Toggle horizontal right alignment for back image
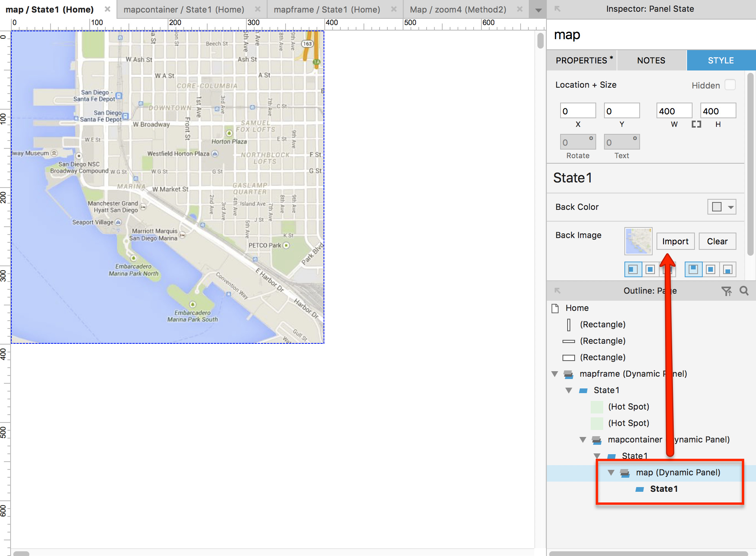 tap(668, 269)
